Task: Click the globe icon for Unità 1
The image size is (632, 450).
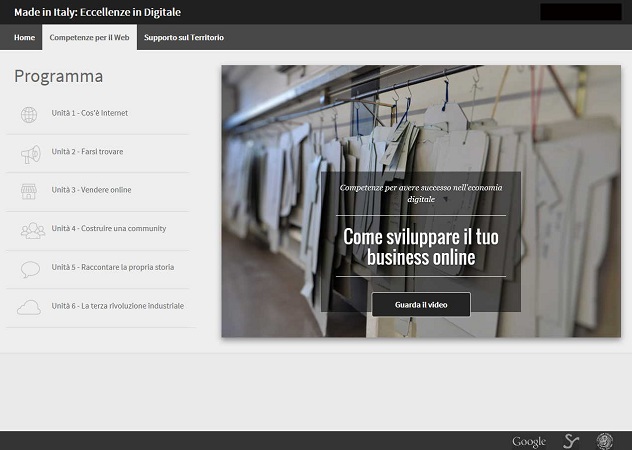Action: point(29,115)
